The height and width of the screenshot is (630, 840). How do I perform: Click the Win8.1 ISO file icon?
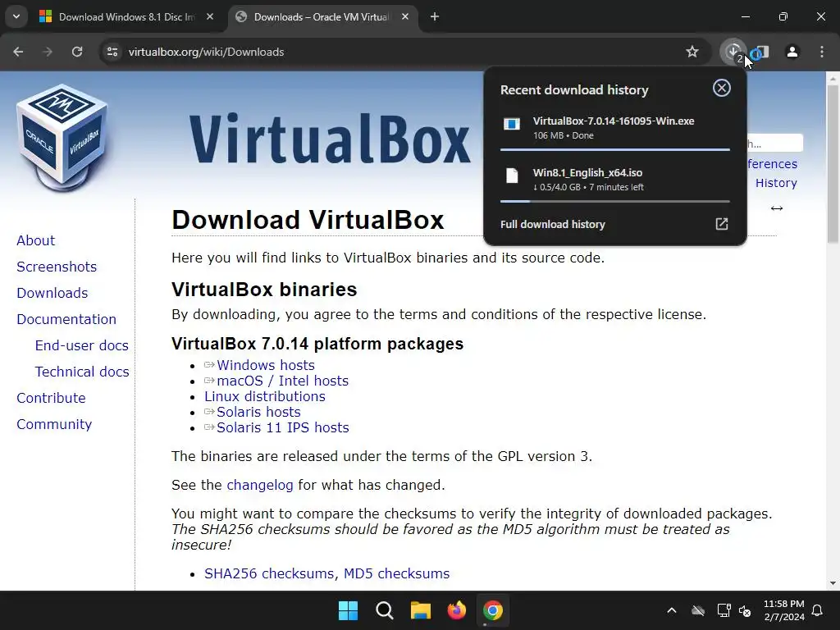click(x=512, y=176)
